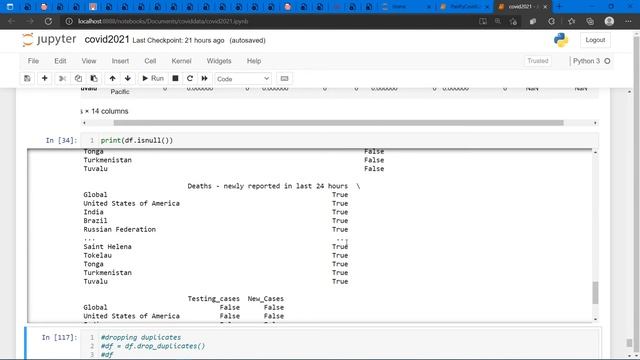This screenshot has width=640, height=360.
Task: Click '14 columns' summary text
Action: (x=110, y=111)
